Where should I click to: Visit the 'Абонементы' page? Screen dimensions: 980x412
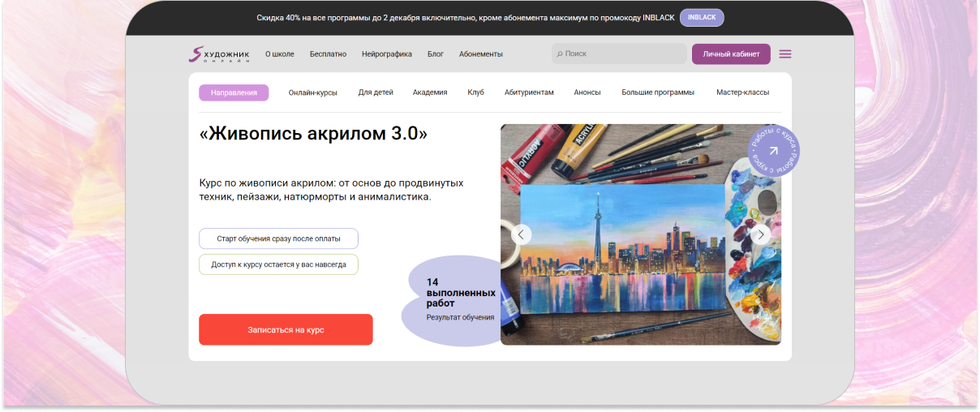point(481,54)
